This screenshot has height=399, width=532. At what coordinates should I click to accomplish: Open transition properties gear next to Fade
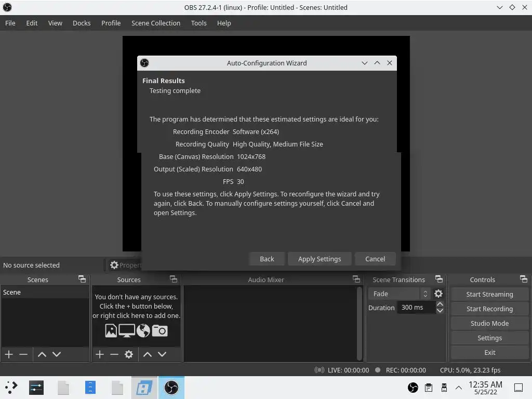438,294
